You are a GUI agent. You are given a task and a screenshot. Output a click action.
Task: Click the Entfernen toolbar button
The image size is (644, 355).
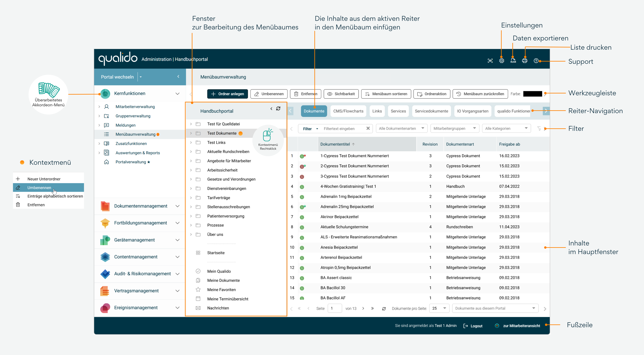click(x=306, y=94)
